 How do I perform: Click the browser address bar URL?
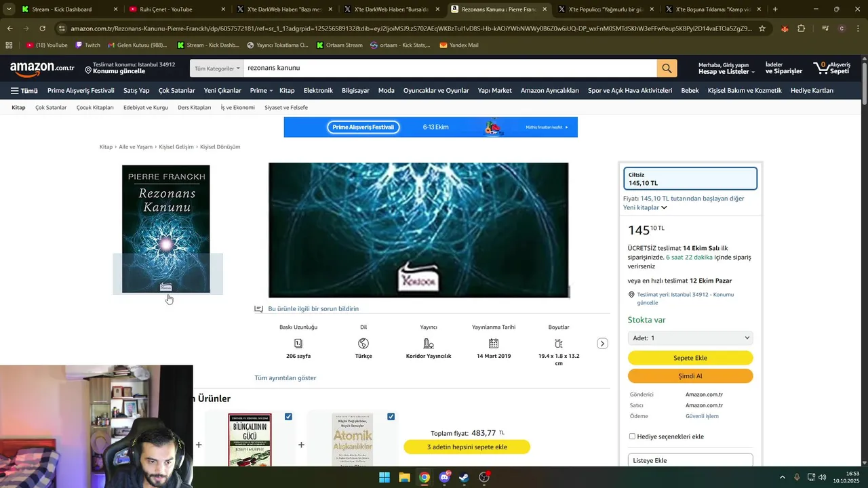(411, 28)
